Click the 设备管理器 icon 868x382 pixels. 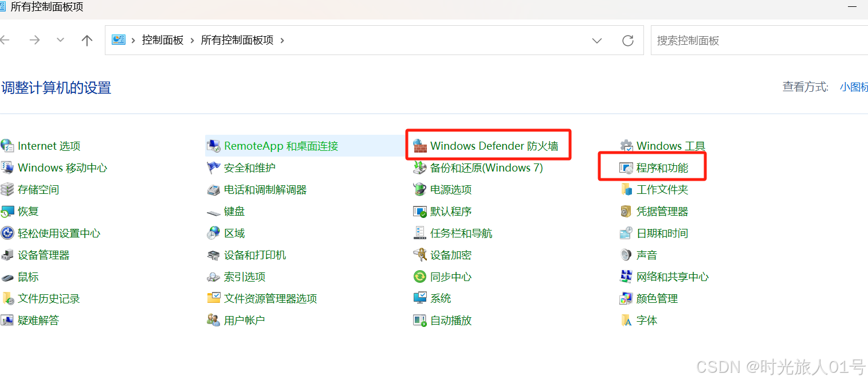(x=7, y=255)
